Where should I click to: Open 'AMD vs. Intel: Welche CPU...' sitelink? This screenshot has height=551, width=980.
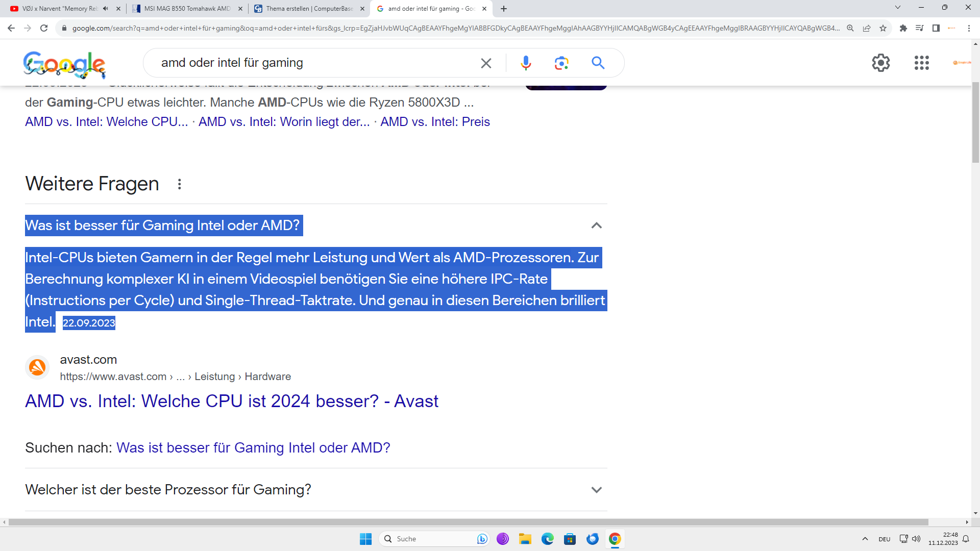click(107, 122)
